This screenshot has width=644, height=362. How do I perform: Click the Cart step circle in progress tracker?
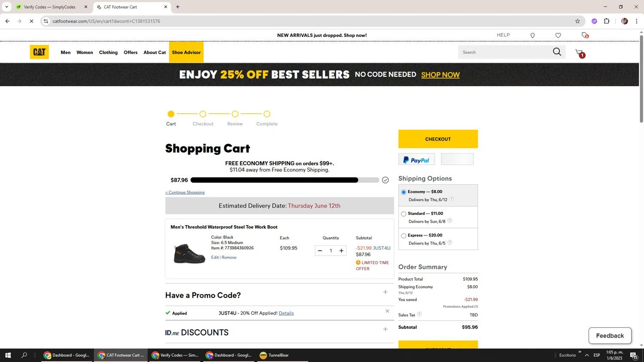171,114
